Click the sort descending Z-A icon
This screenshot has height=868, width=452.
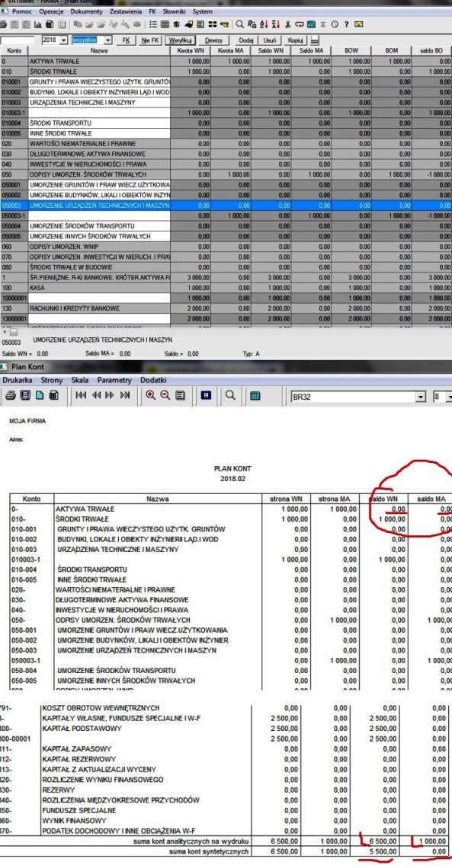tap(276, 24)
